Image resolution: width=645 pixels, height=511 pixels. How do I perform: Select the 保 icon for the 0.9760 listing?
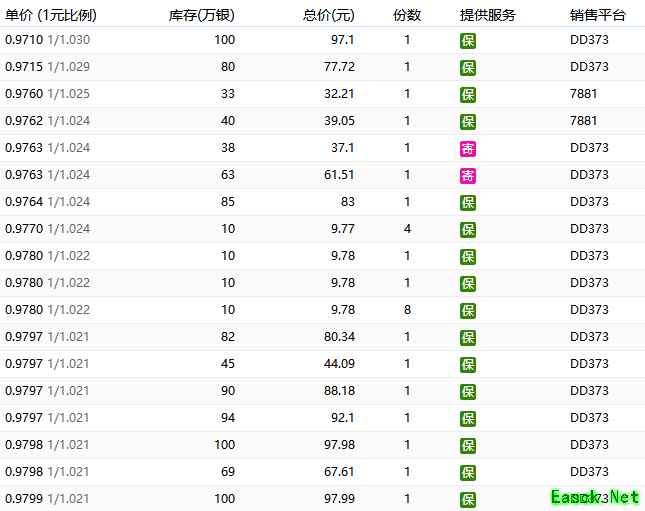pos(467,95)
